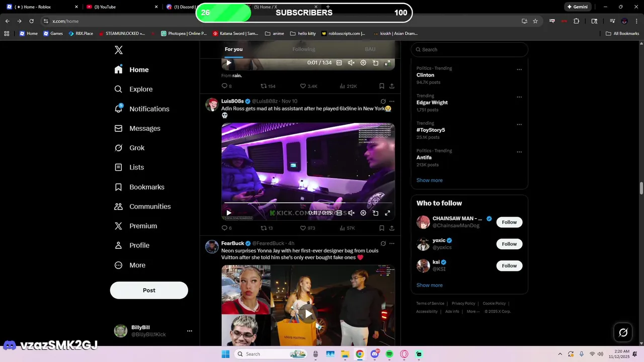Open the floating Grok button at bottom right
Viewport: 644px width, 362px height.
coord(623,332)
